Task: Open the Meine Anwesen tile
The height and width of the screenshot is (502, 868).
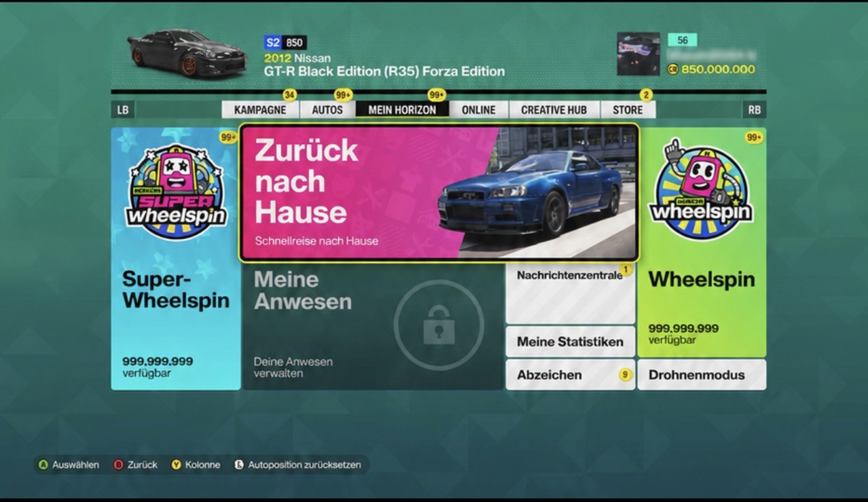Action: (373, 325)
